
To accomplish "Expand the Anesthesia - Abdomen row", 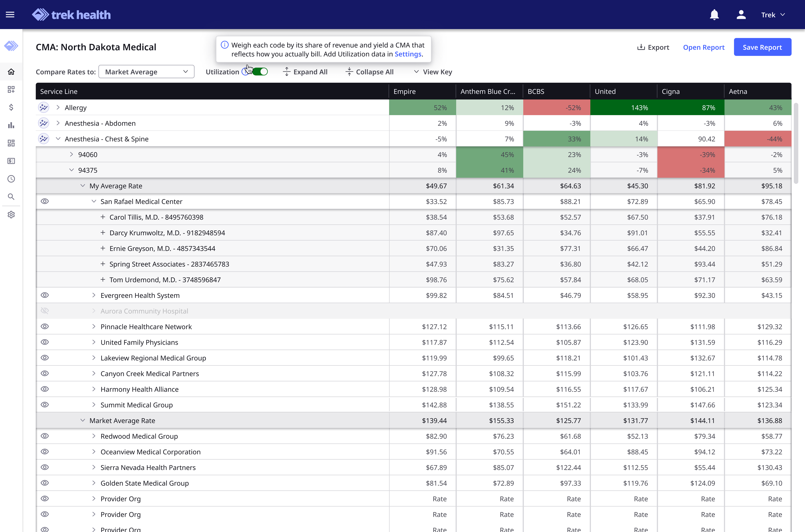I will click(x=58, y=123).
